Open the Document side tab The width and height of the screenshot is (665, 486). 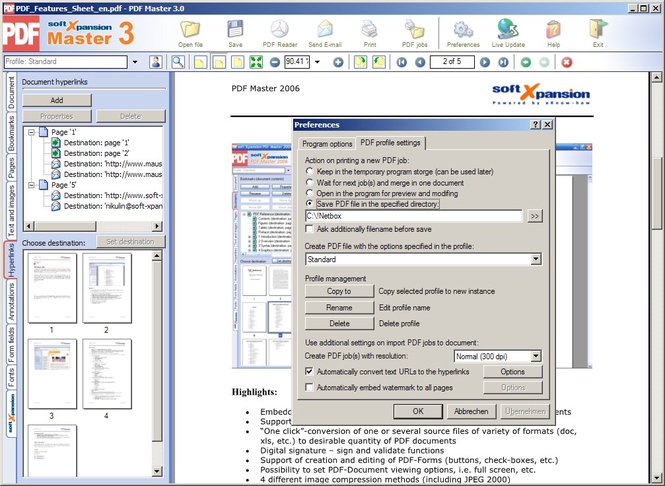point(11,92)
